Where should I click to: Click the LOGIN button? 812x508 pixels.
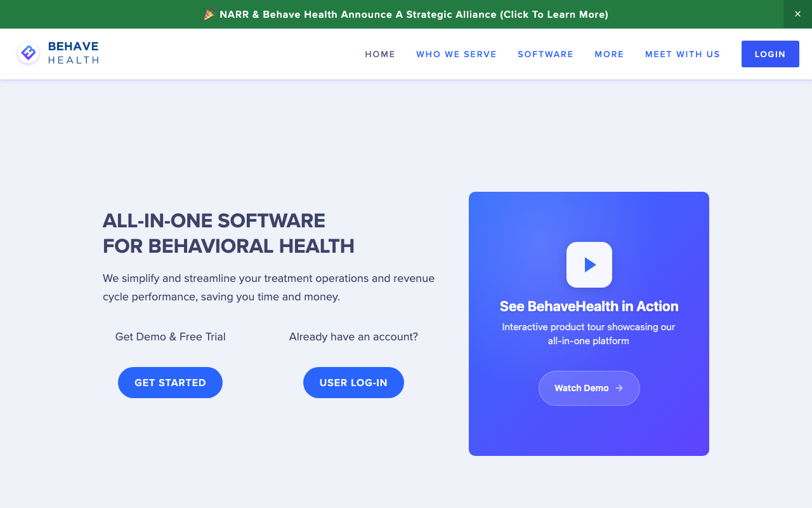[769, 54]
